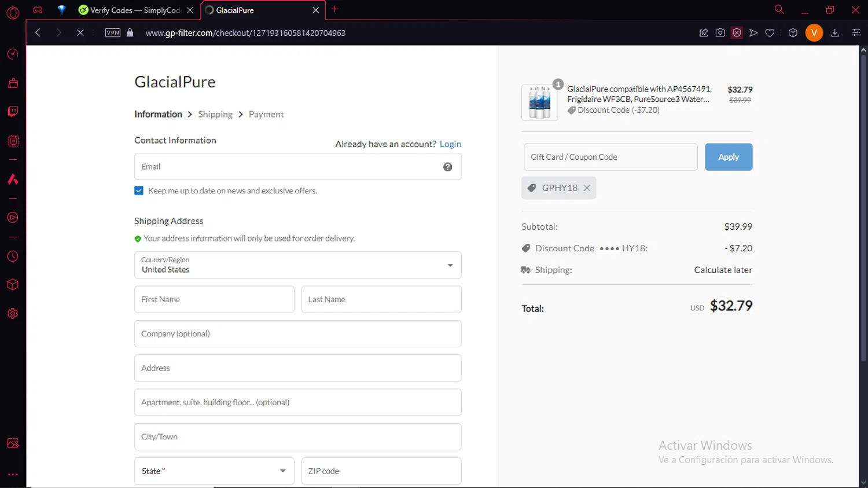Screen dimensions: 868x488
Task: Click the $32.79 total amount
Action: [731, 306]
